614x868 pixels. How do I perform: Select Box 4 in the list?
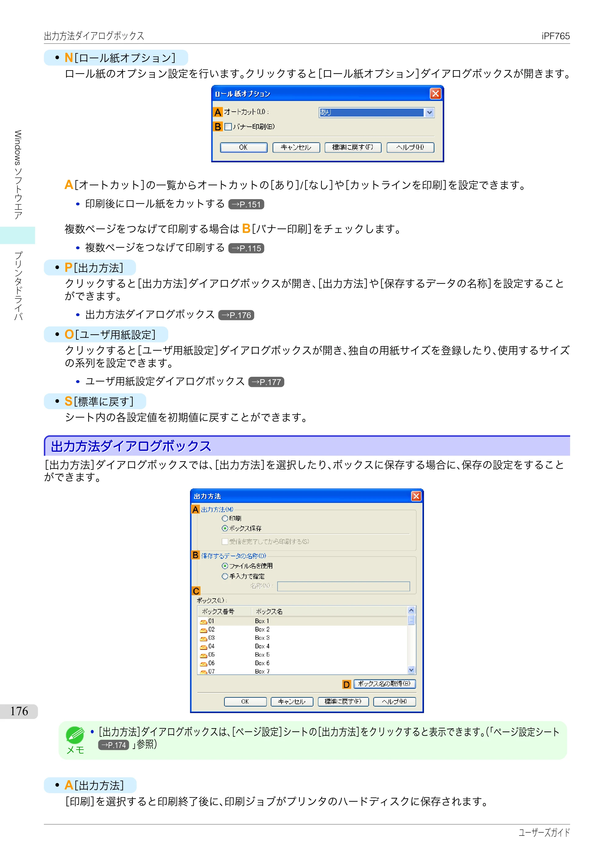coord(262,646)
